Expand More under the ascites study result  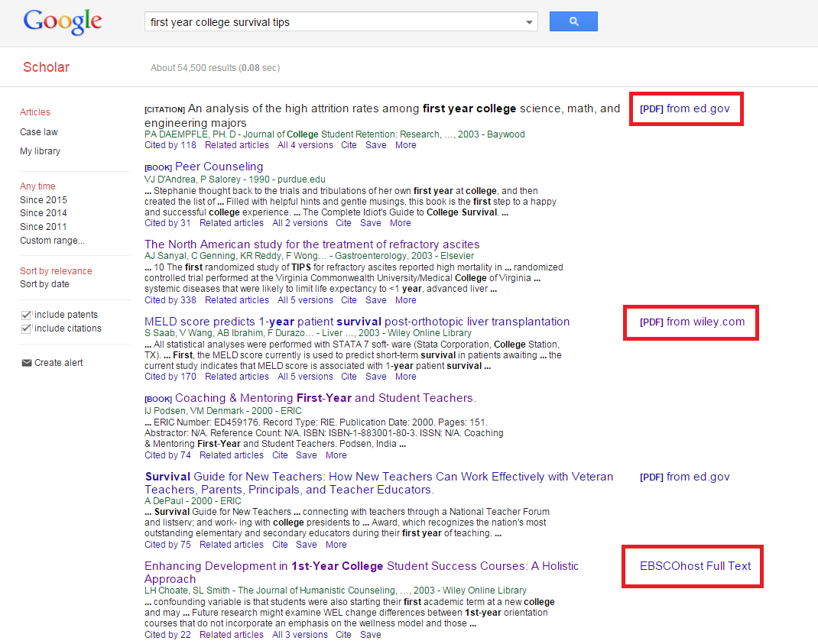coord(405,299)
